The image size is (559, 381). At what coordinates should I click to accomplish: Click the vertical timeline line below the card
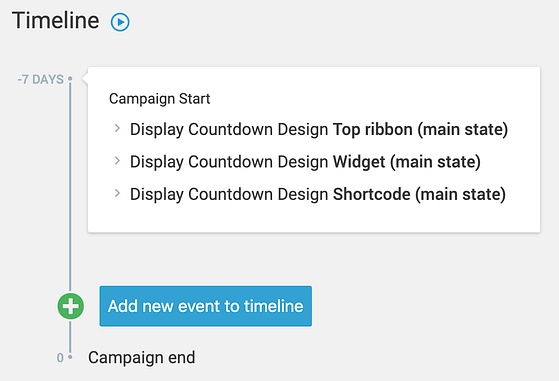70,262
